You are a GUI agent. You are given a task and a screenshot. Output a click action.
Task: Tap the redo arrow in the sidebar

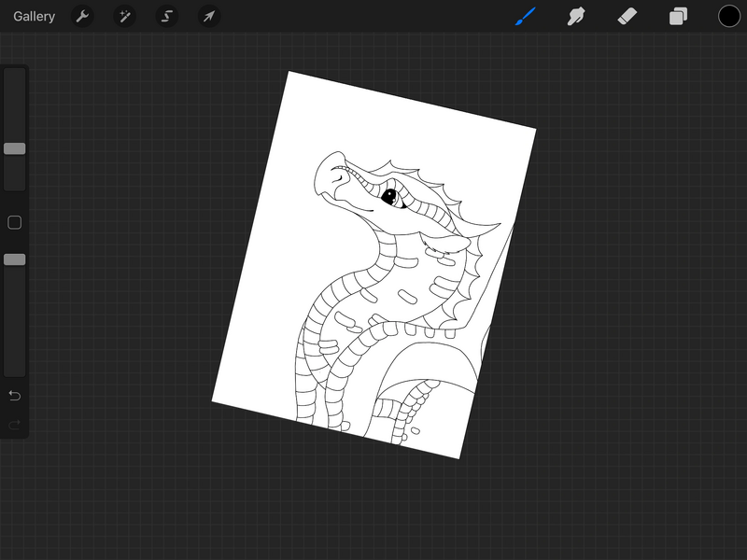pos(14,427)
